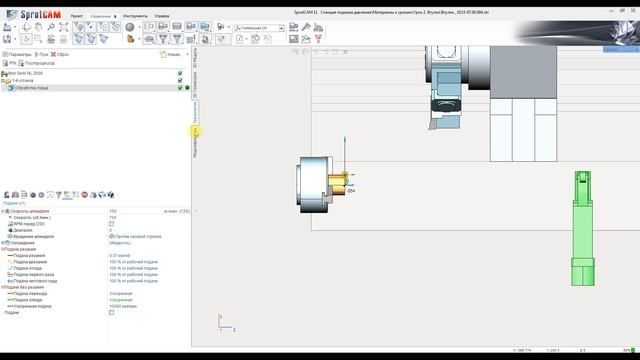Click the green status dot on Обработка торца
This screenshot has height=360, width=640.
(x=187, y=88)
